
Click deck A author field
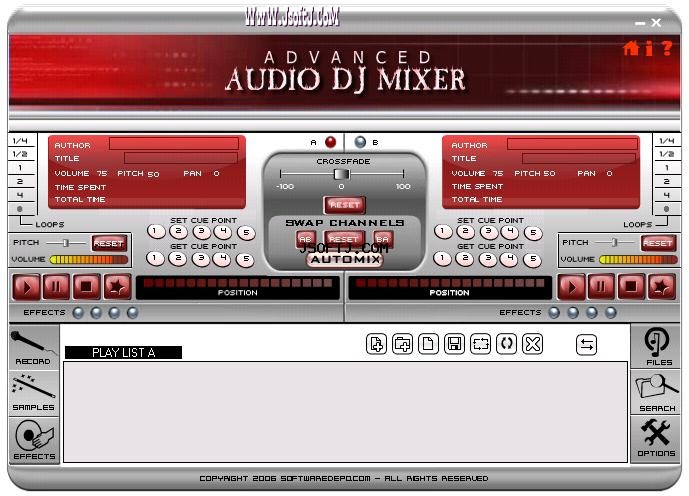[x=174, y=144]
